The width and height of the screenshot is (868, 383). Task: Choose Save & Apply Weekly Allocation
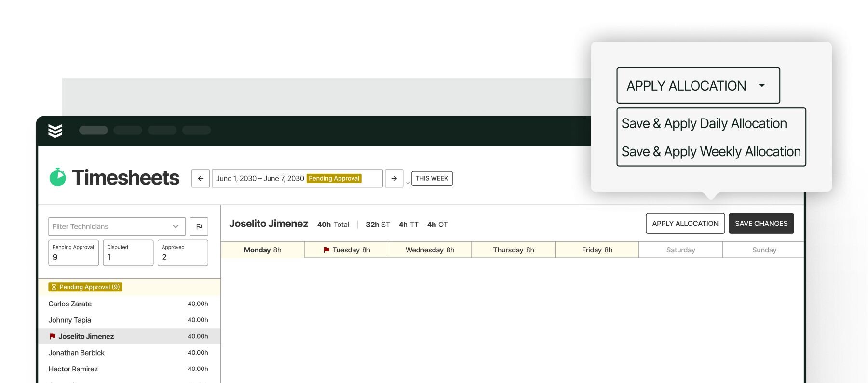coord(711,151)
